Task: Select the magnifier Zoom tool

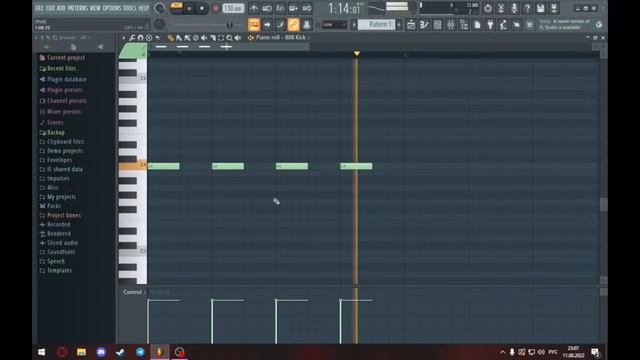Action: [x=229, y=38]
